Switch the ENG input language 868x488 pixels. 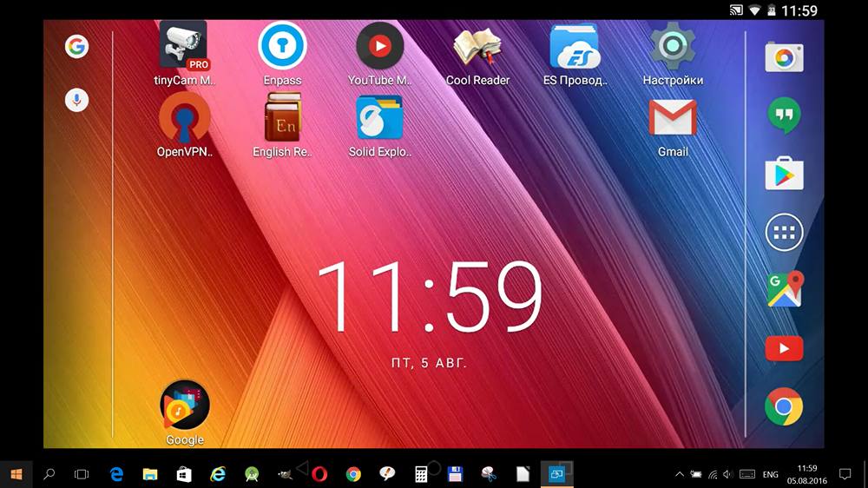pyautogui.click(x=770, y=474)
